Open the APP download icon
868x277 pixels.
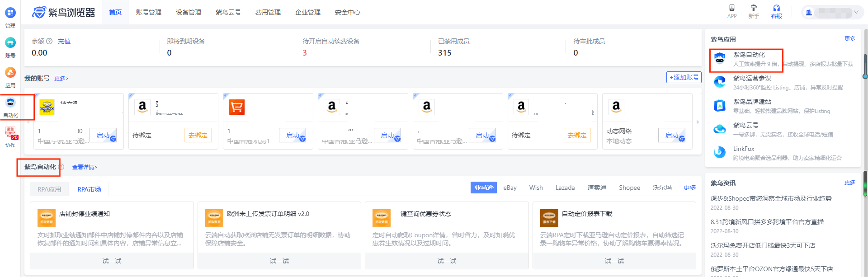(x=732, y=8)
